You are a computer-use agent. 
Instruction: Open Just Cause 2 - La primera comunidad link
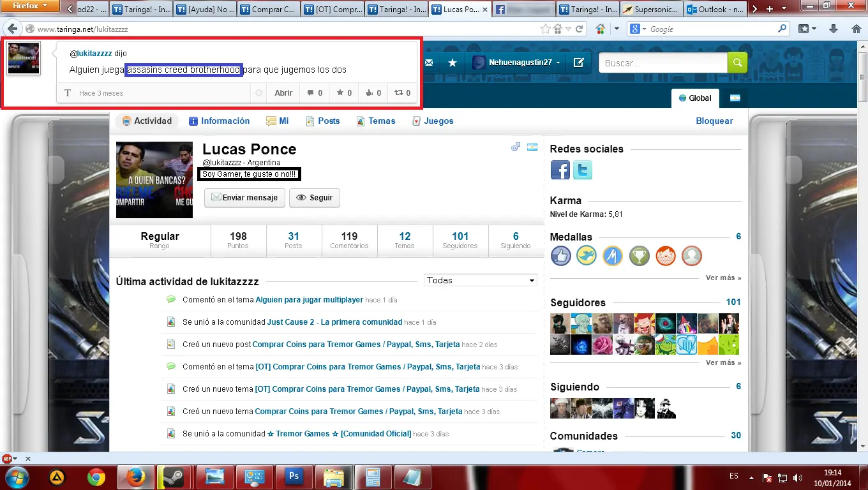(334, 322)
